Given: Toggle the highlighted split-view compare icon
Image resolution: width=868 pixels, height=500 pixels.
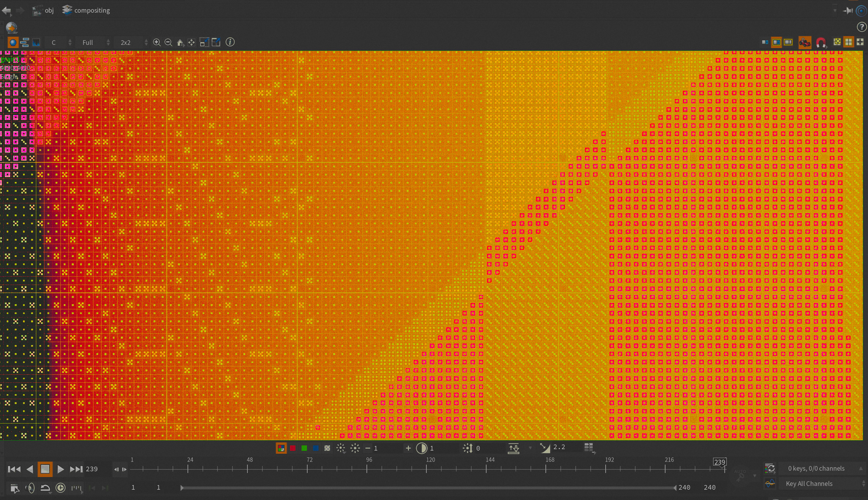Looking at the screenshot, I should coord(776,42).
